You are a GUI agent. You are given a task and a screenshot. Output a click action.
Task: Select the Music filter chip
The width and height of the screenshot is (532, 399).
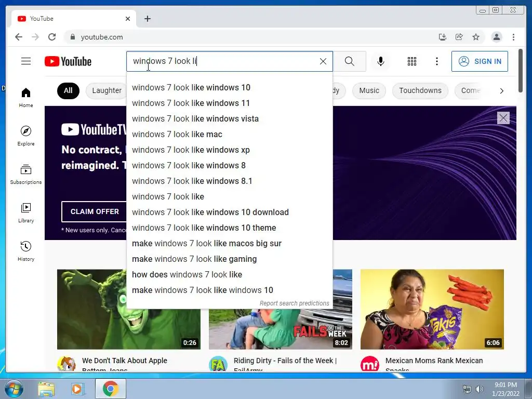point(369,90)
